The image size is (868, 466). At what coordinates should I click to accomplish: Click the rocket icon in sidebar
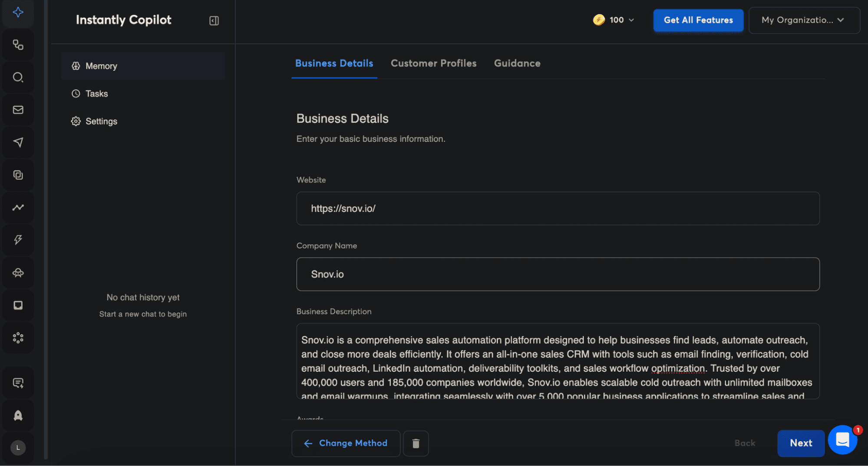pos(18,416)
